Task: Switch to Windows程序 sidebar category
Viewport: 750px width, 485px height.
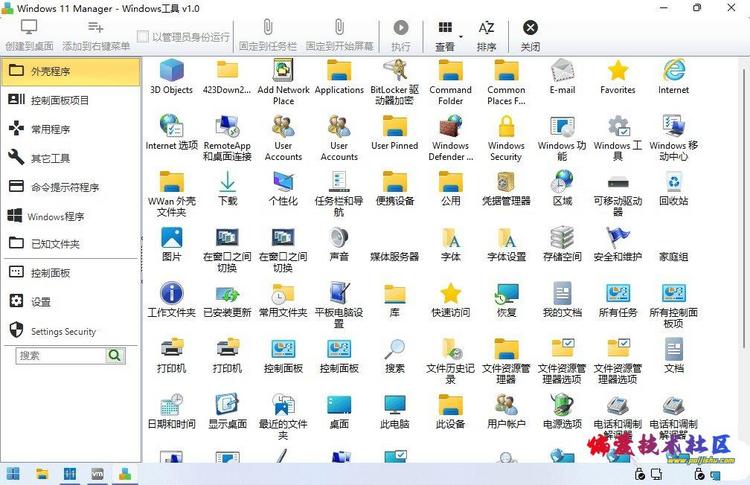Action: click(x=71, y=216)
